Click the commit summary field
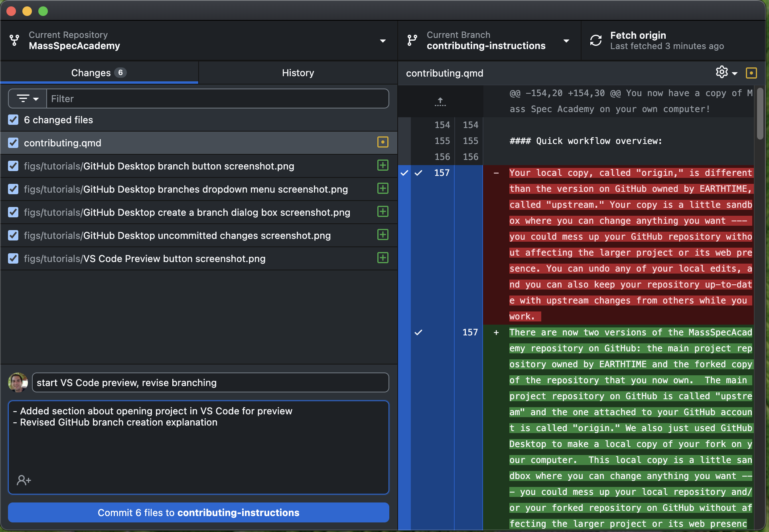 210,382
